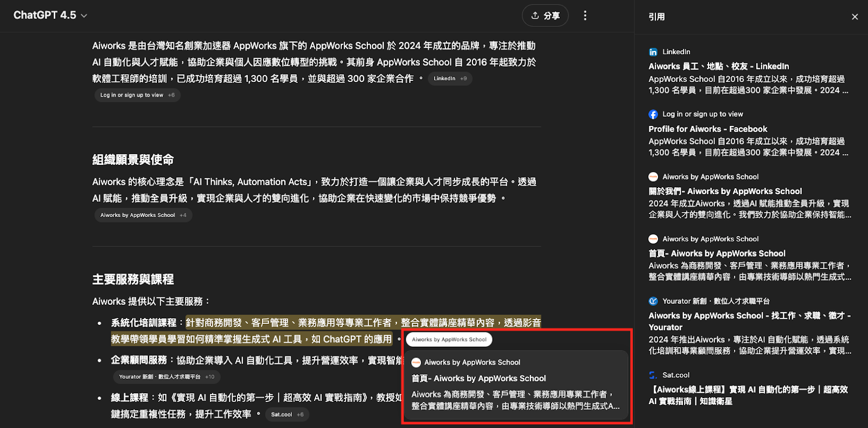Click Aiworks icon above 關於我們 citation
Screen dimensions: 868x428
pos(653,177)
